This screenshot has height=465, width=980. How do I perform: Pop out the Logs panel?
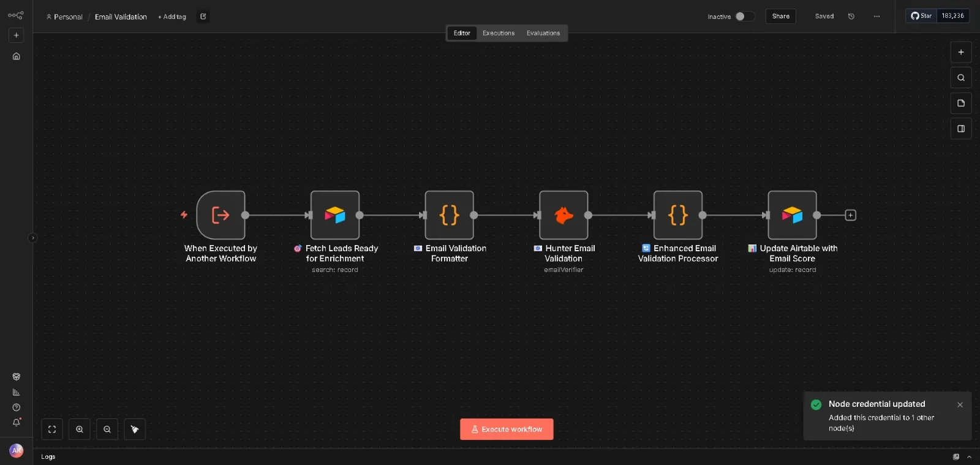(956, 457)
